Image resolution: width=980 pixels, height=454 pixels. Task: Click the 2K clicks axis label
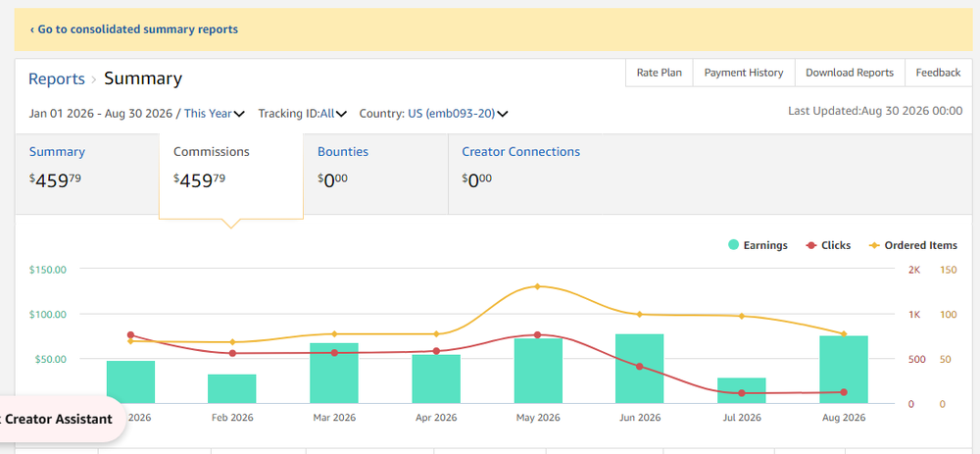click(914, 270)
